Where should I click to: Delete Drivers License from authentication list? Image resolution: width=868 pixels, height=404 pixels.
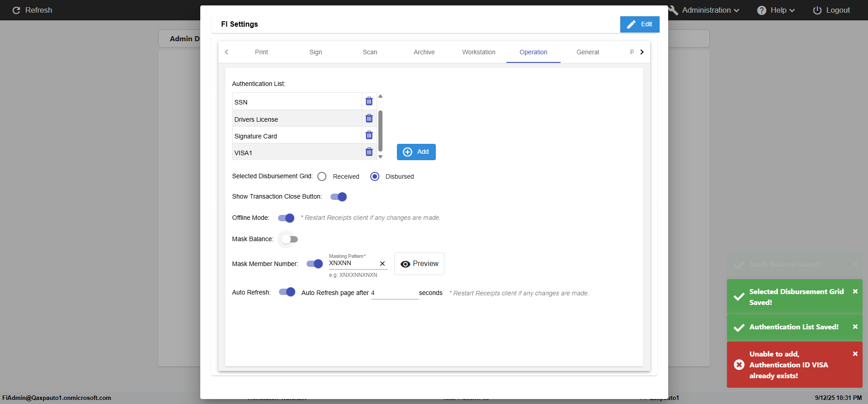pyautogui.click(x=369, y=119)
